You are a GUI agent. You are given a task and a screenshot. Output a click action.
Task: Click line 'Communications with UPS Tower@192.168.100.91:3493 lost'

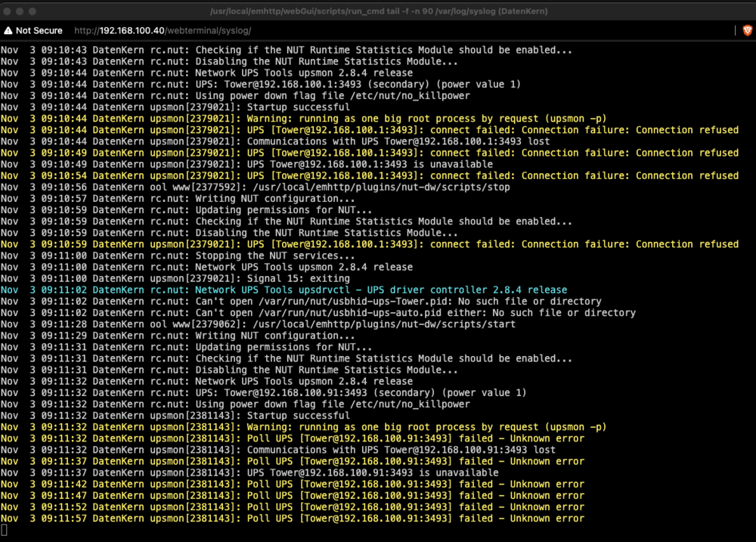click(277, 450)
